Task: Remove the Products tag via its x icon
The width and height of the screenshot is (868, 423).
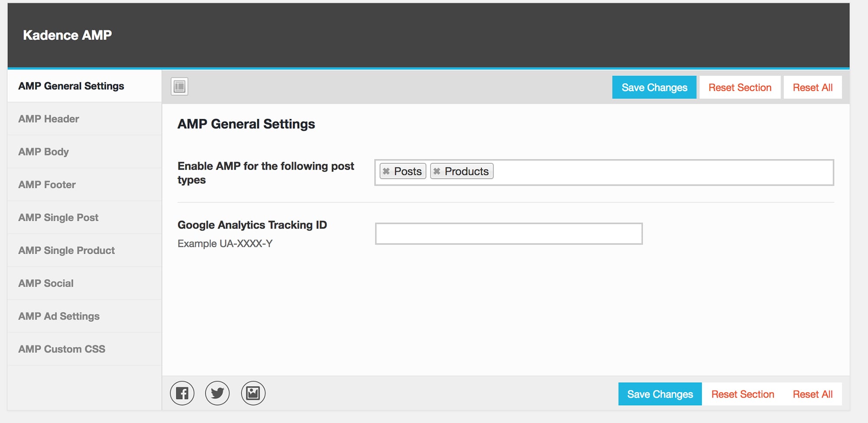Action: (x=437, y=171)
